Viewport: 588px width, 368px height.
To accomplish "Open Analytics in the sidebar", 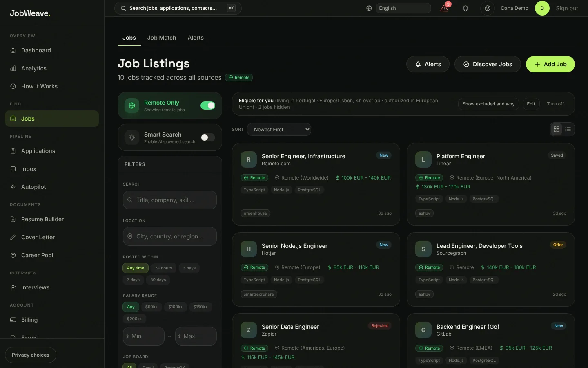I will (x=52, y=68).
